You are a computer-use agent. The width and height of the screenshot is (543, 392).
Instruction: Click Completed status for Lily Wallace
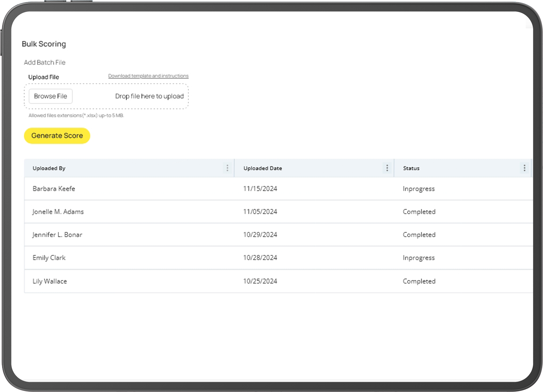tap(419, 281)
